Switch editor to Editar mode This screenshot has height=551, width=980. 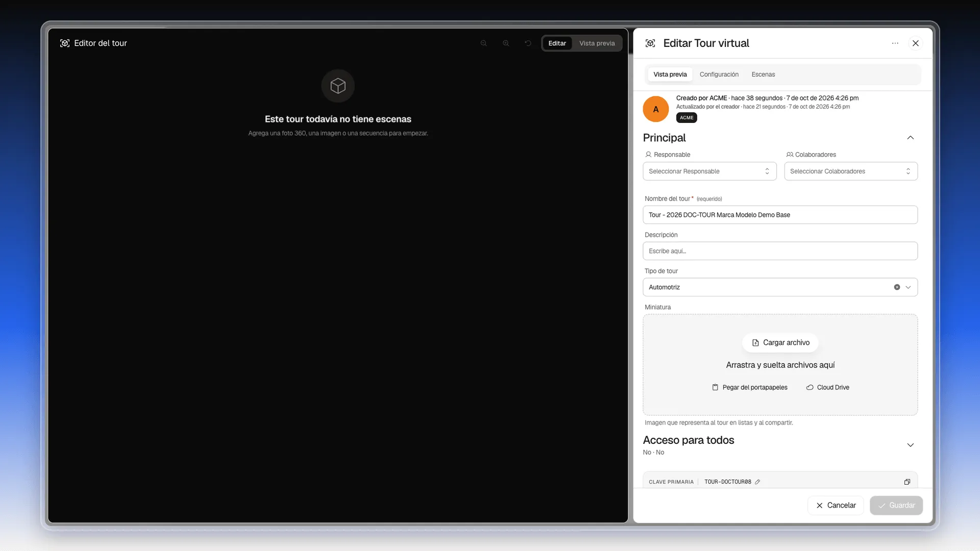tap(557, 43)
